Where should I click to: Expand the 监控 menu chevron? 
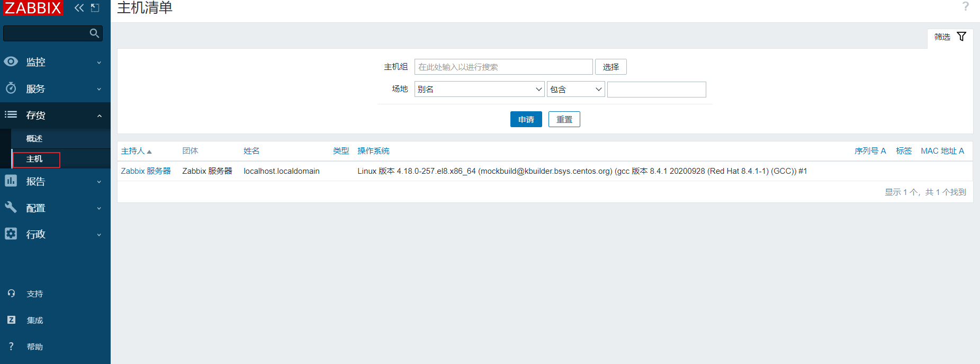tap(99, 63)
